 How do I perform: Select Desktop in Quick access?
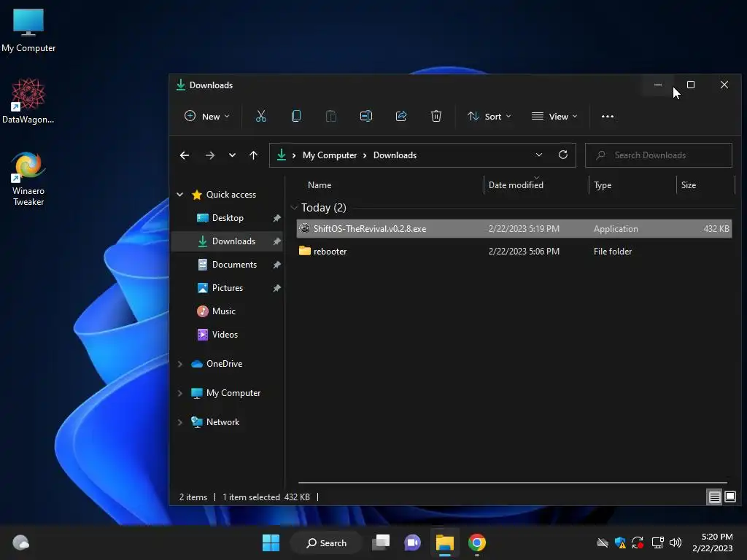tap(228, 218)
